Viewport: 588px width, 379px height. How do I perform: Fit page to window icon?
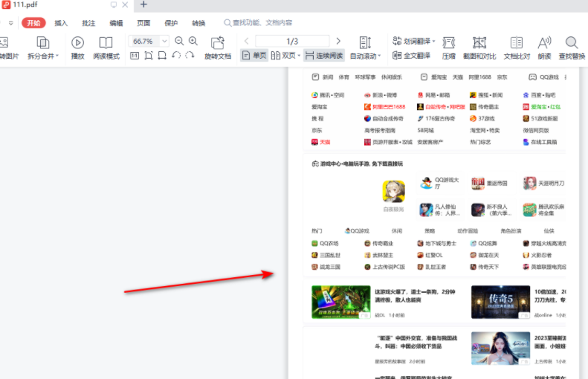[x=149, y=56]
